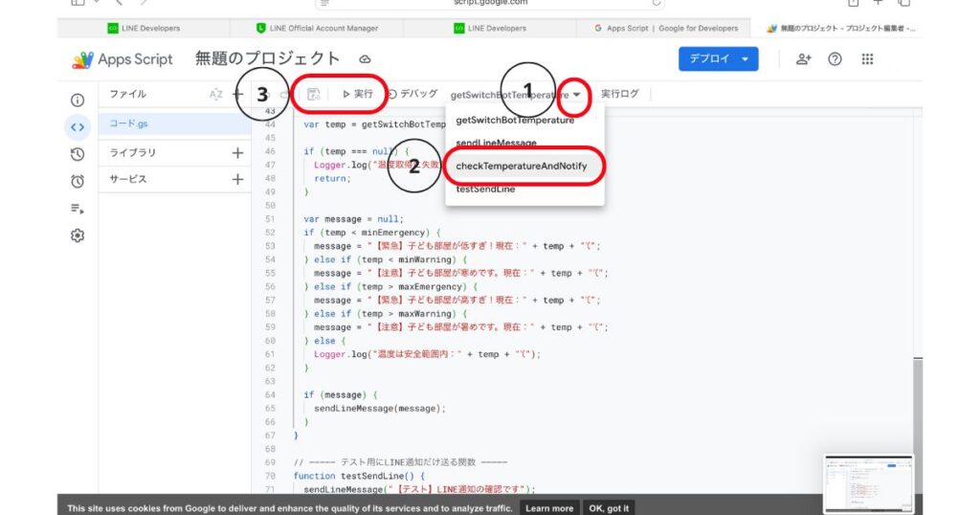
Task: Add a library with its plus icon
Action: pos(237,153)
